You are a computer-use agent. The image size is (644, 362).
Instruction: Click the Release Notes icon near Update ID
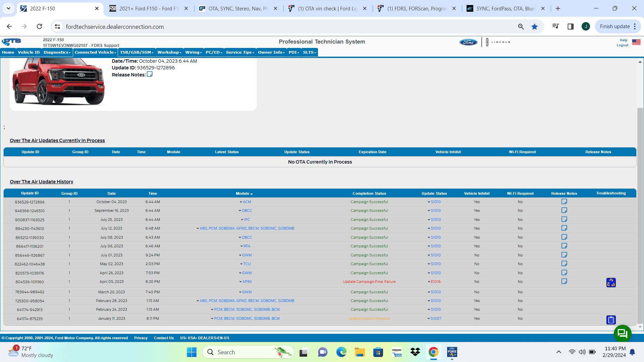150,74
